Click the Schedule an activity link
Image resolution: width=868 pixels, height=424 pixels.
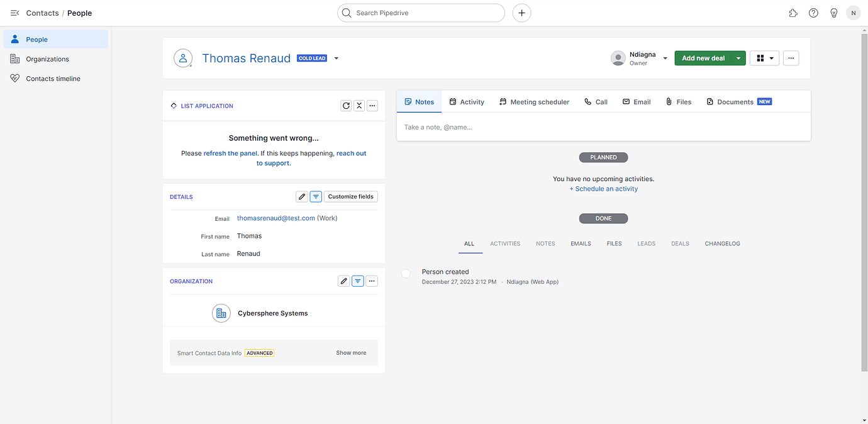(604, 189)
